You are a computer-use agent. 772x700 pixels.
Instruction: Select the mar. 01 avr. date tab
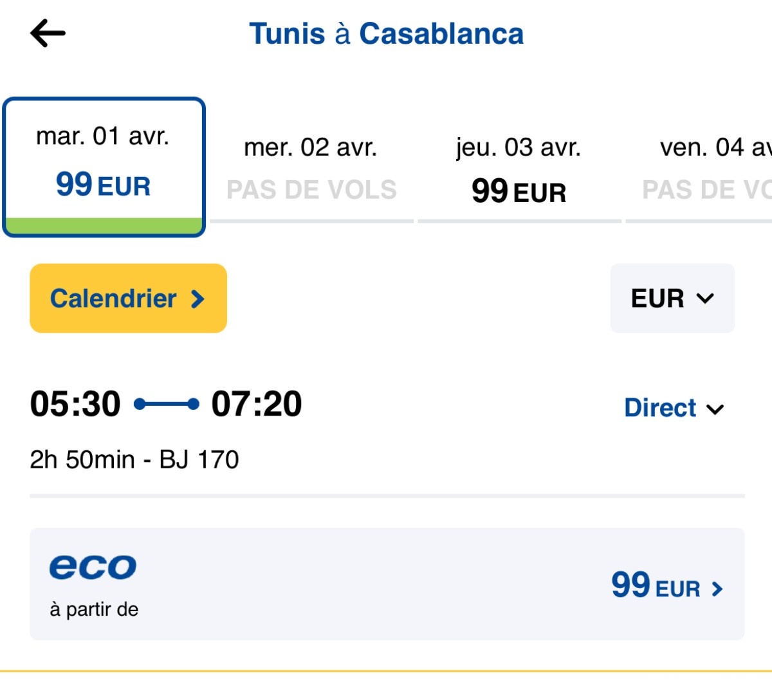104,167
